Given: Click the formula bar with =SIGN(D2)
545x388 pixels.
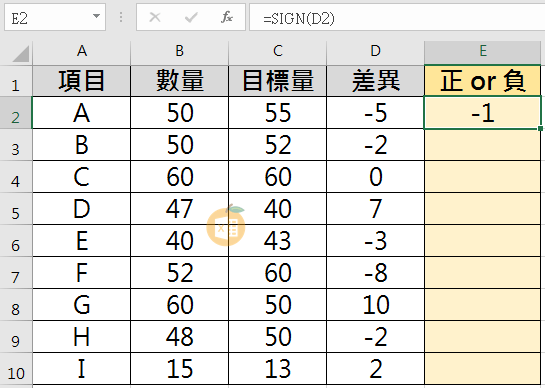Looking at the screenshot, I should [x=397, y=17].
